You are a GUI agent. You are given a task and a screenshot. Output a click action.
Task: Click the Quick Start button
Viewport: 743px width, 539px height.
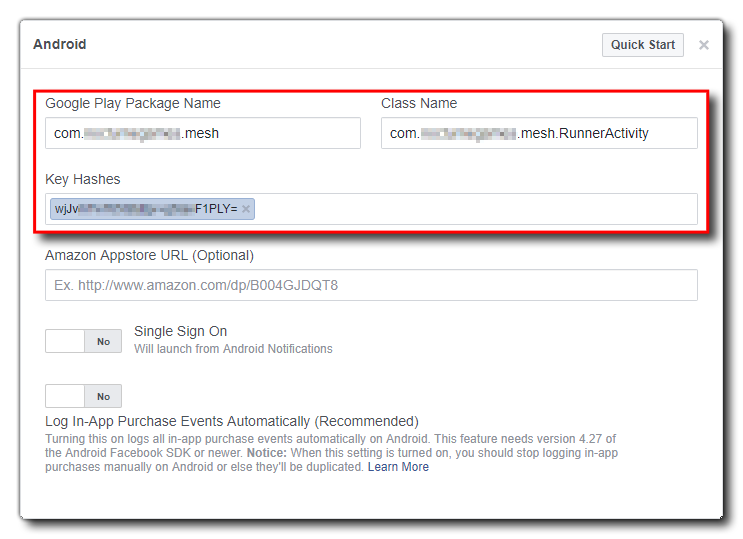(x=642, y=45)
